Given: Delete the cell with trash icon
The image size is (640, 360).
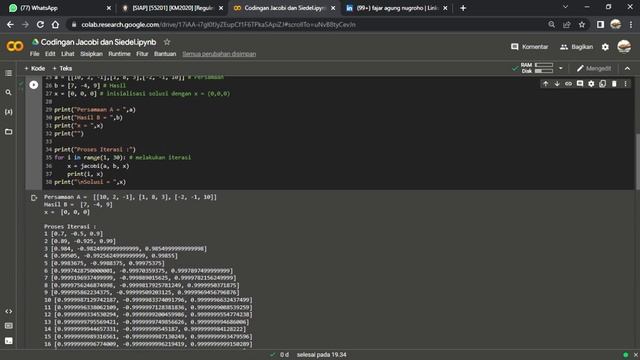Looking at the screenshot, I should pos(614,84).
